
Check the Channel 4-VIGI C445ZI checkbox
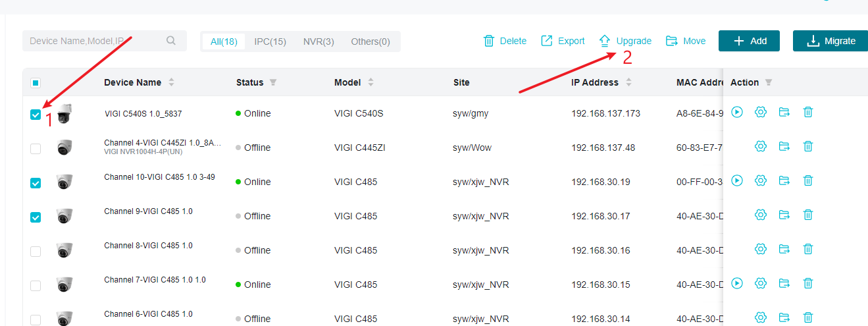[x=36, y=149]
